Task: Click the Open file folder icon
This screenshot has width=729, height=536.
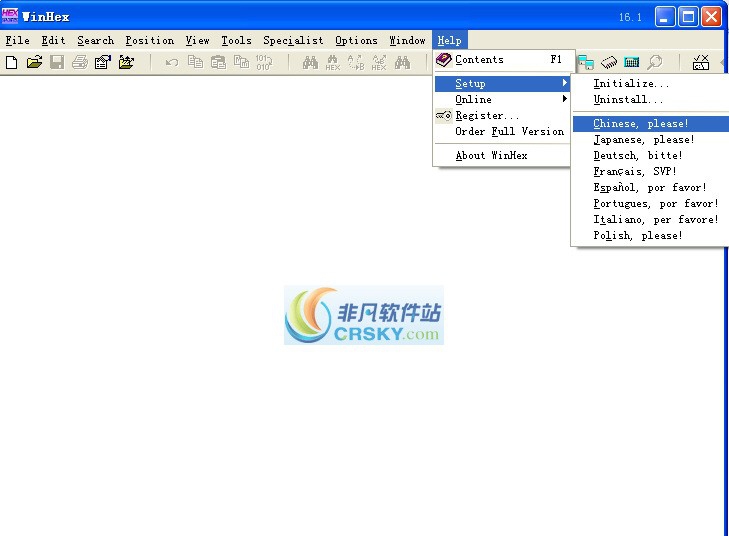Action: [x=34, y=62]
